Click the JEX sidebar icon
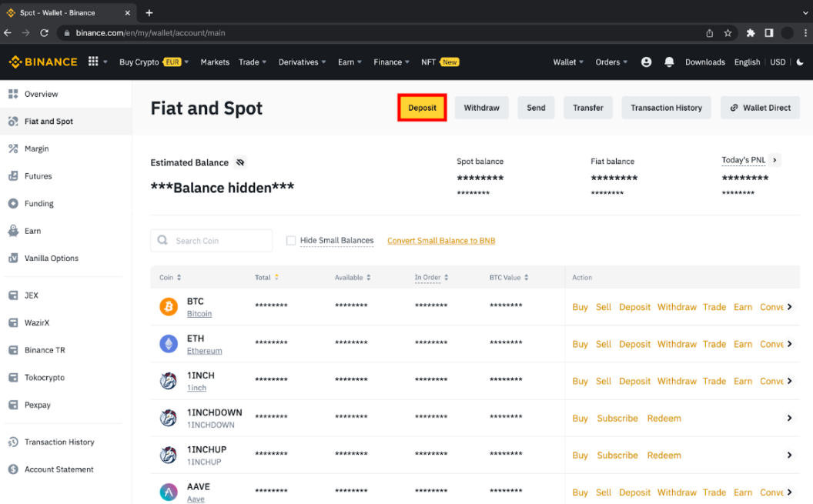Image resolution: width=813 pixels, height=504 pixels. [14, 295]
